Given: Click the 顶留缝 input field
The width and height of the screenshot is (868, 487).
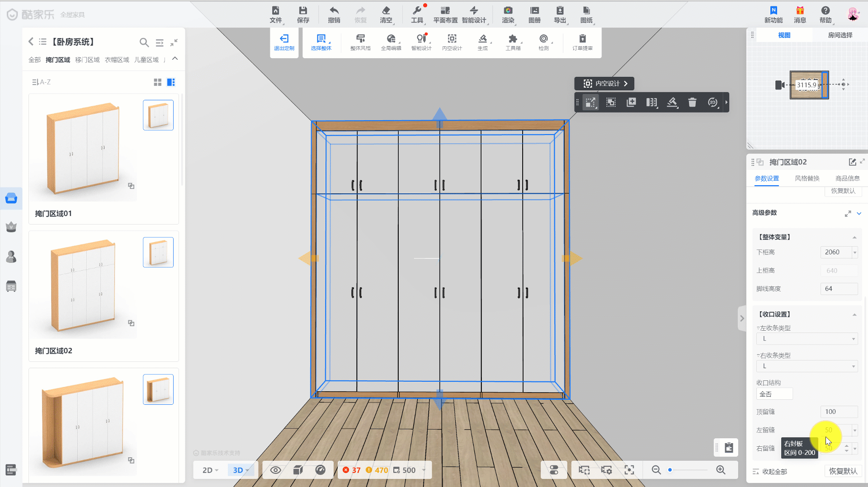Looking at the screenshot, I should (839, 412).
